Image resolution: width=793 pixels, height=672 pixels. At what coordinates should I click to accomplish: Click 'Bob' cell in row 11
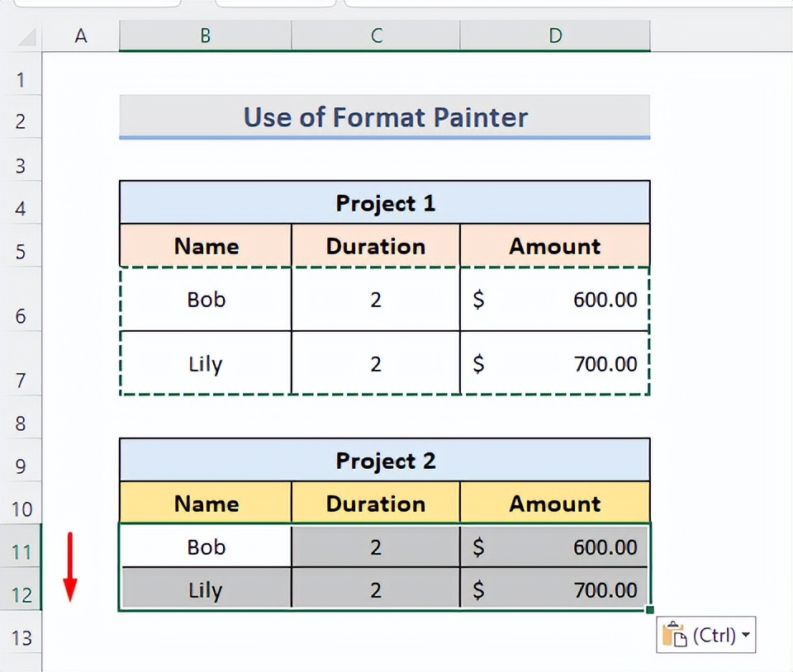pos(206,547)
